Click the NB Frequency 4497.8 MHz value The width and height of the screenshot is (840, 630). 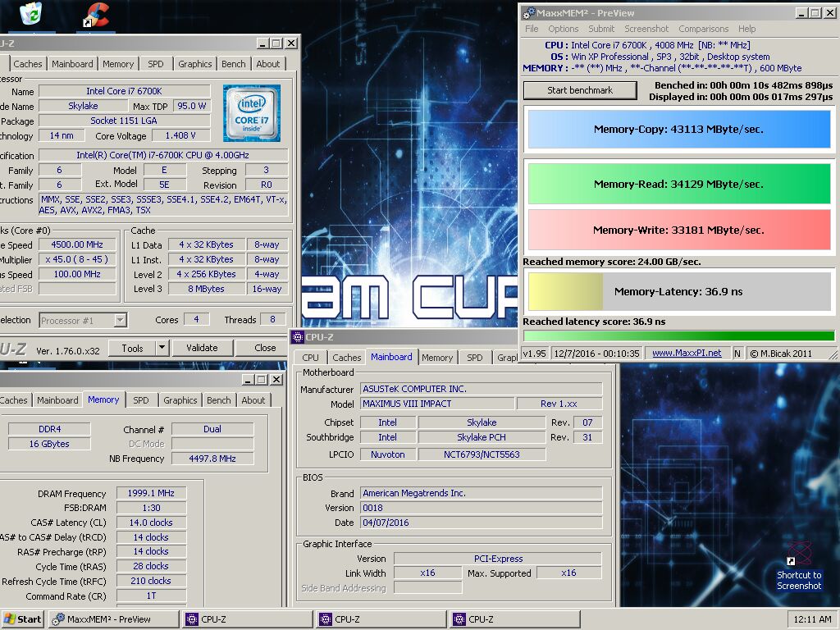[212, 459]
